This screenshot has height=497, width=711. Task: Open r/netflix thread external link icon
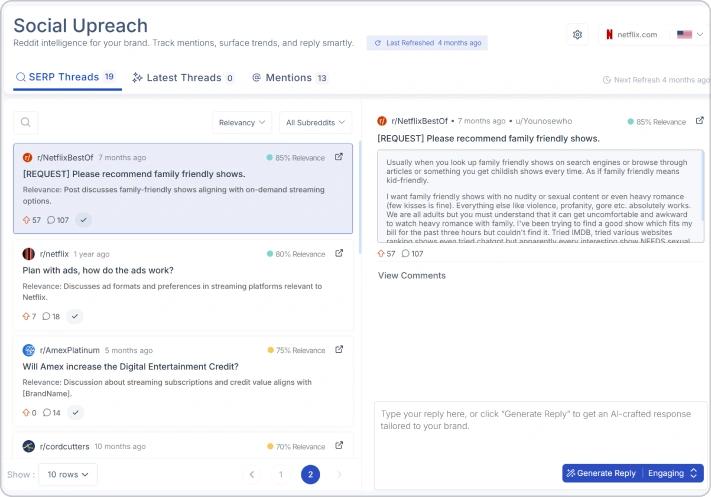pos(339,253)
